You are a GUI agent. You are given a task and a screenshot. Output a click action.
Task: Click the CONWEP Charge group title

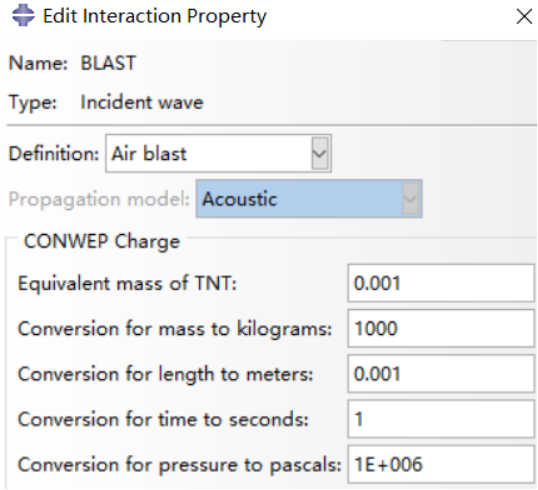point(102,241)
